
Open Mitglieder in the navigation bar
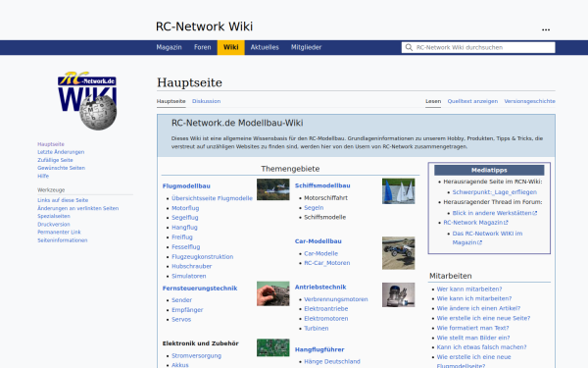pyautogui.click(x=306, y=47)
